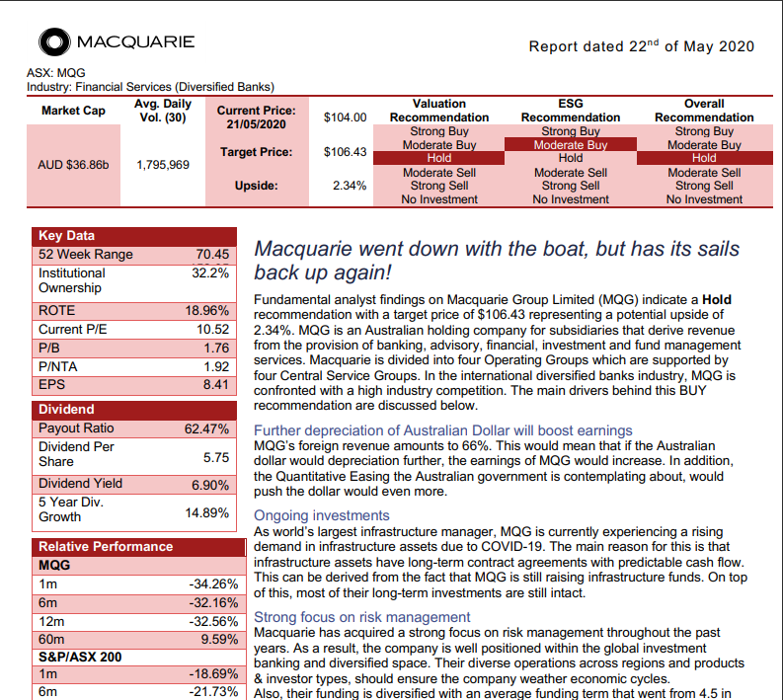Click the Market Cap value AUD $36.86b

point(73,165)
